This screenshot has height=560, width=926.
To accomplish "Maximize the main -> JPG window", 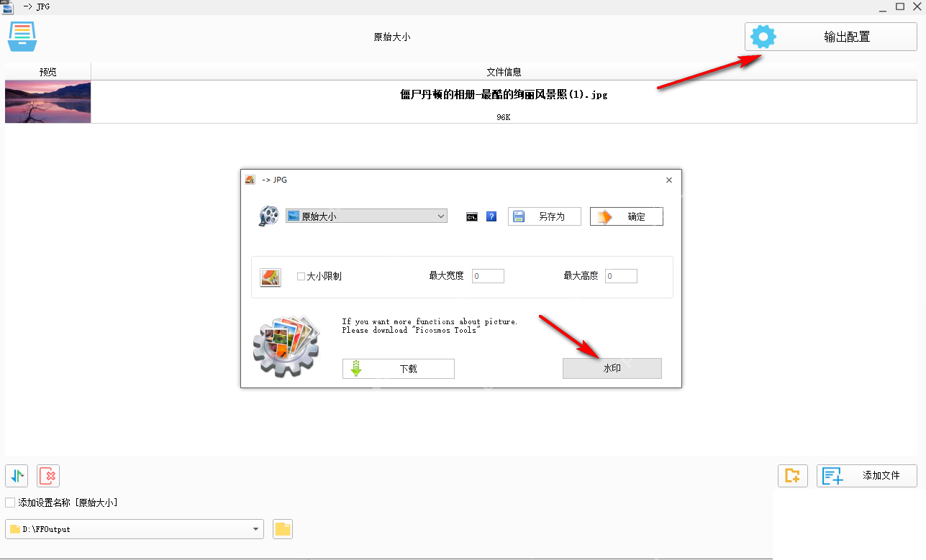I will 900,6.
